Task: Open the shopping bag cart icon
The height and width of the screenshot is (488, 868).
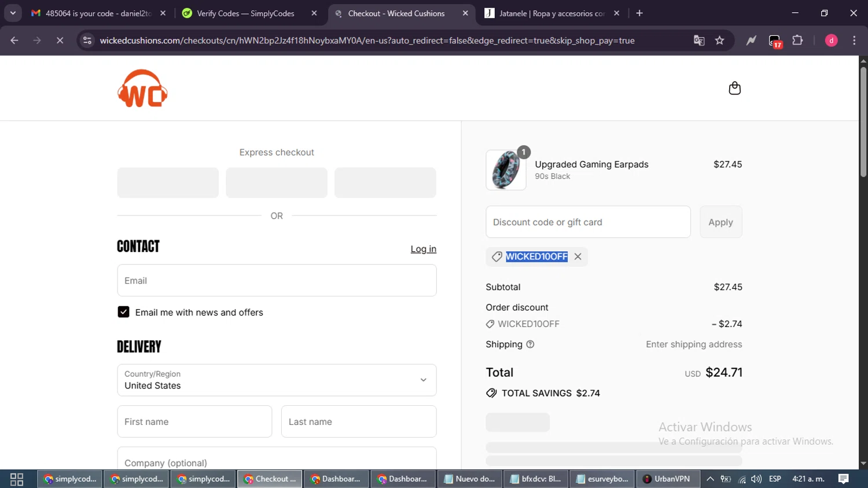Action: pyautogui.click(x=734, y=88)
